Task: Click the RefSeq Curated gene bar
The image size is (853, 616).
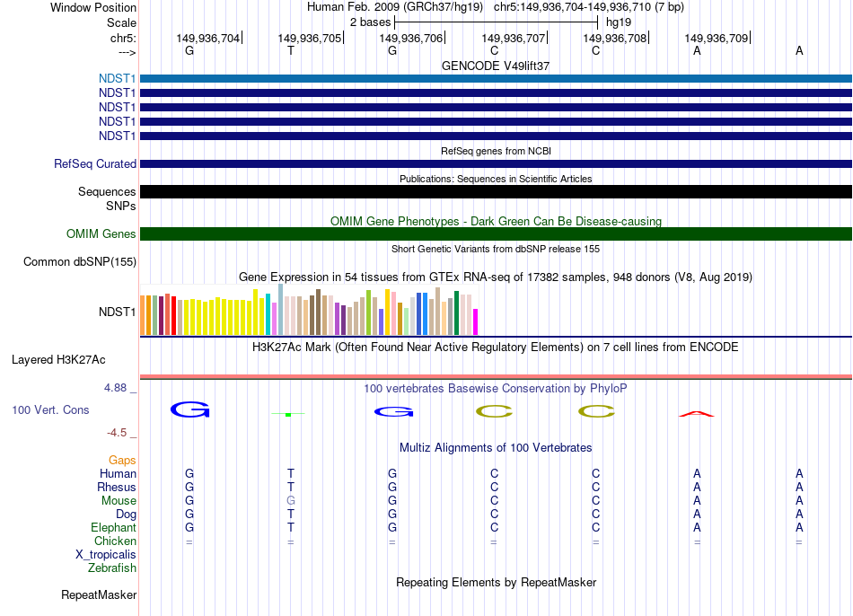Action: [496, 163]
